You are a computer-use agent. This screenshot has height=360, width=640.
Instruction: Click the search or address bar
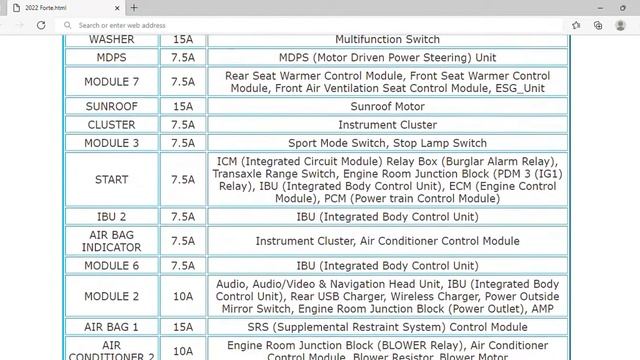pos(310,25)
